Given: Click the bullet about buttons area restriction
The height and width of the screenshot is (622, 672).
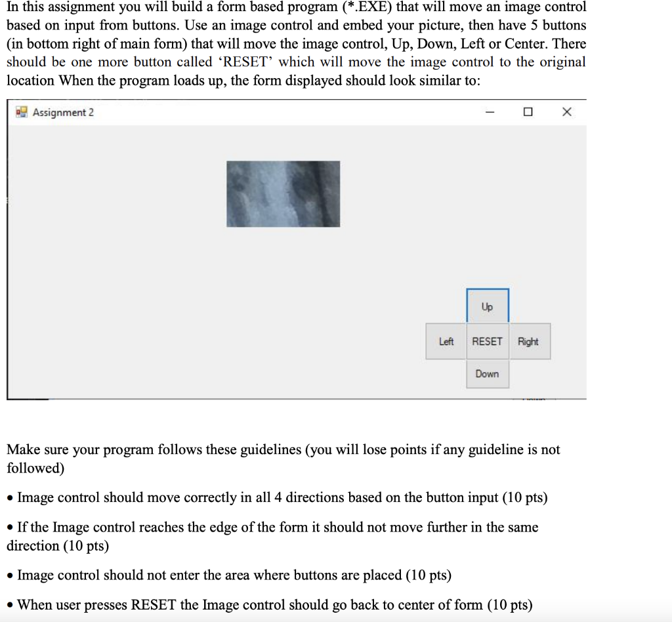Looking at the screenshot, I should click(x=230, y=575).
